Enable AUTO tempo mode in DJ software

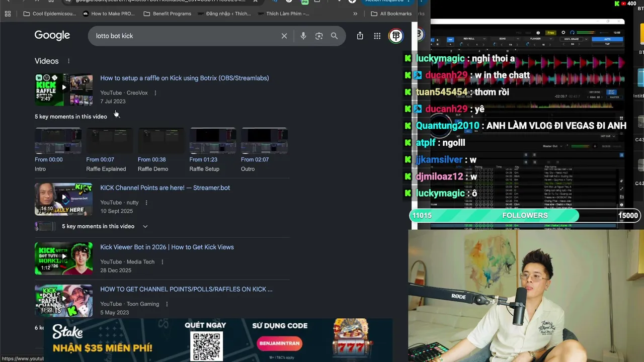607,39
